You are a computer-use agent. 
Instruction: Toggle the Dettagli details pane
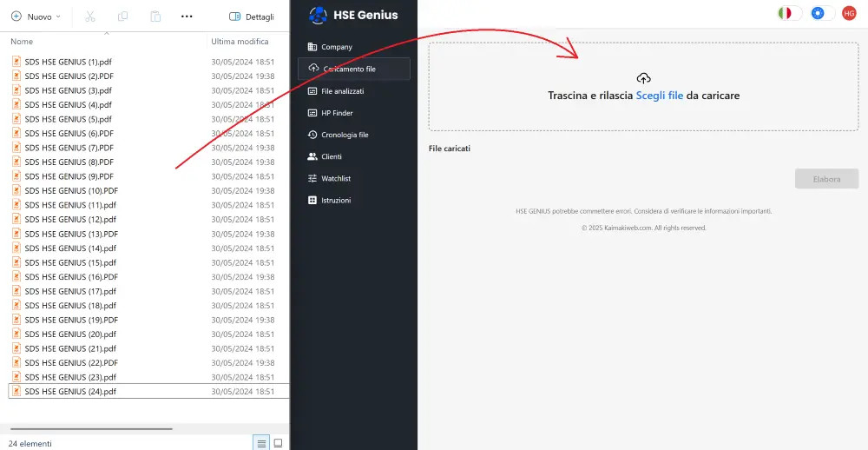(x=252, y=17)
